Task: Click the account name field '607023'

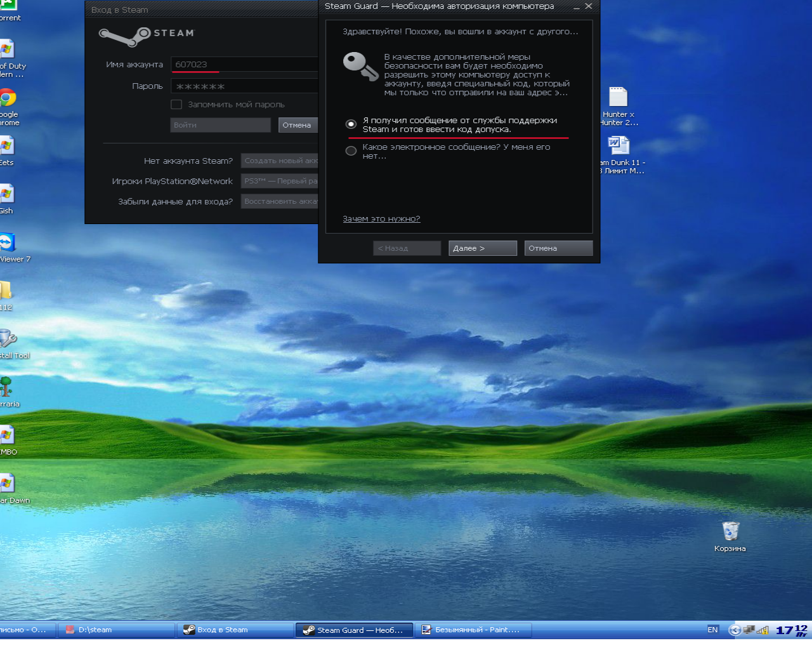Action: [244, 65]
